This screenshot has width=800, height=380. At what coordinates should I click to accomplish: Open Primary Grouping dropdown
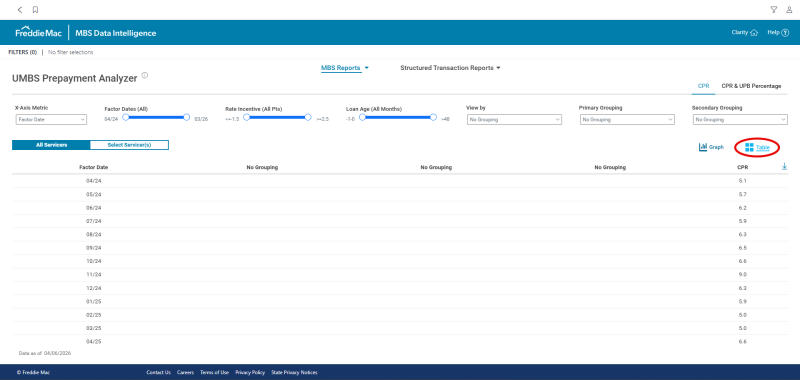tap(627, 119)
